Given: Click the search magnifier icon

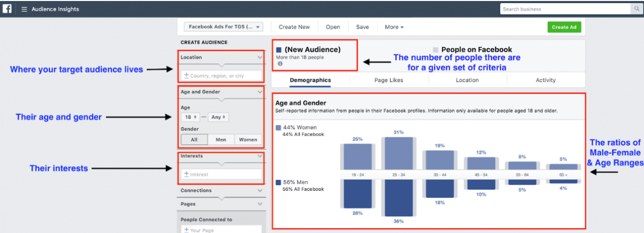Looking at the screenshot, I should click(636, 9).
